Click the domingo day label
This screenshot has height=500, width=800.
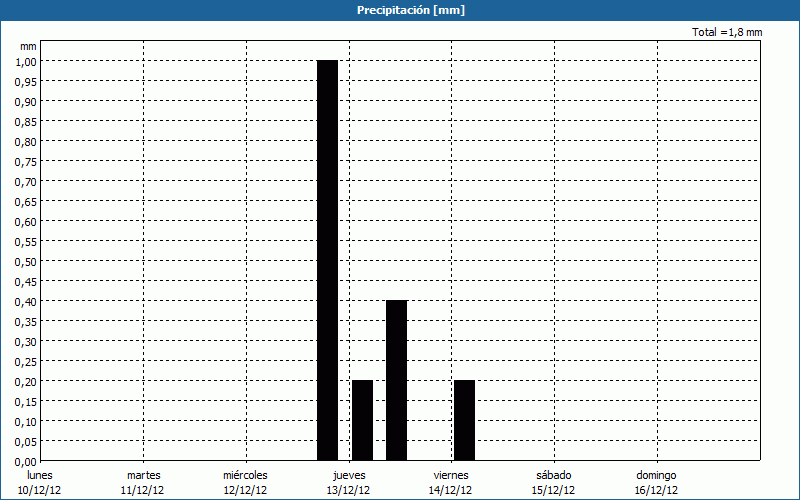click(656, 475)
